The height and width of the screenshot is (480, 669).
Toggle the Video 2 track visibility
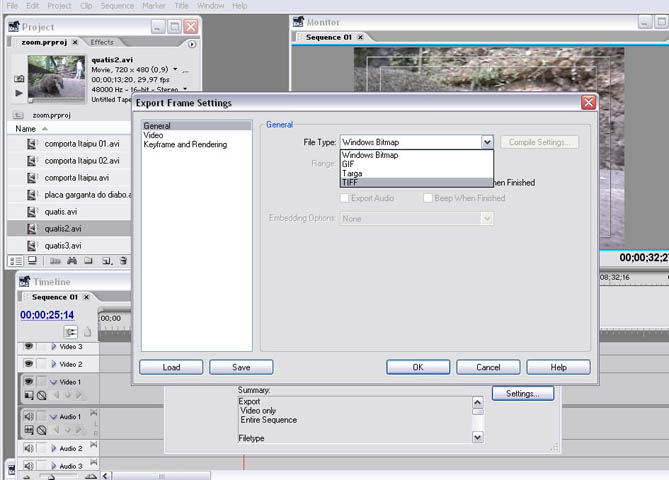[x=28, y=364]
